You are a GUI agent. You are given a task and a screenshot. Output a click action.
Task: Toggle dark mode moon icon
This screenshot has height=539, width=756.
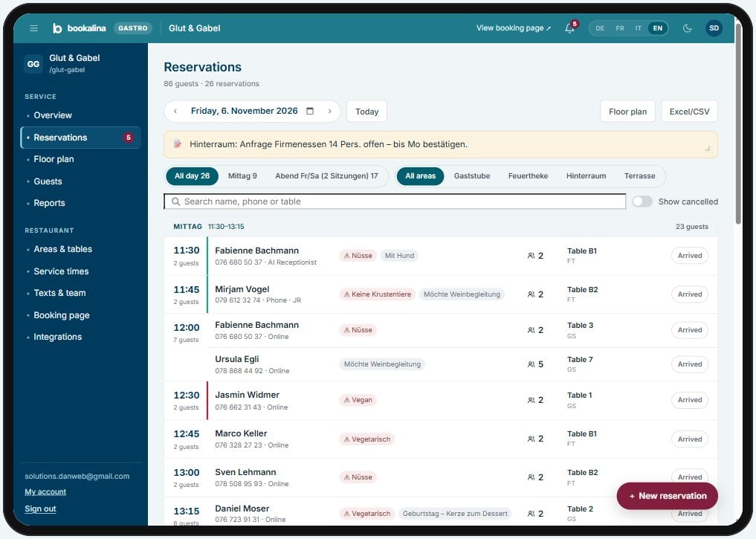687,28
